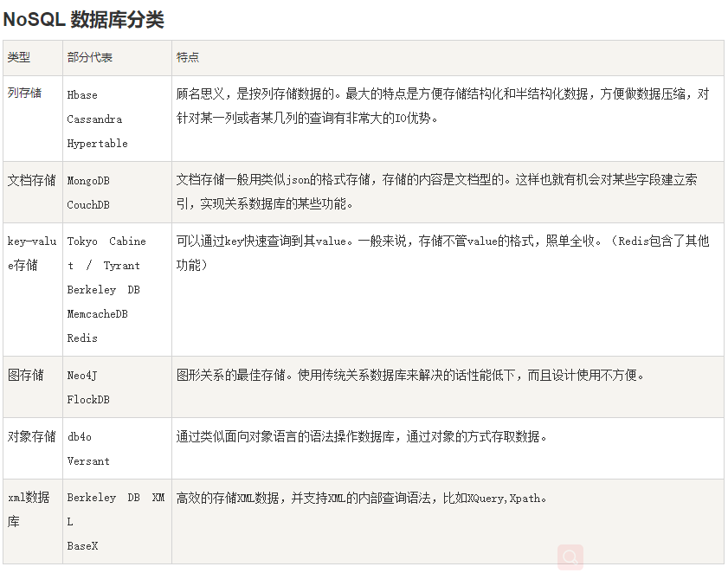This screenshot has width=728, height=573.
Task: Click the "Versant" entry
Action: 88,461
